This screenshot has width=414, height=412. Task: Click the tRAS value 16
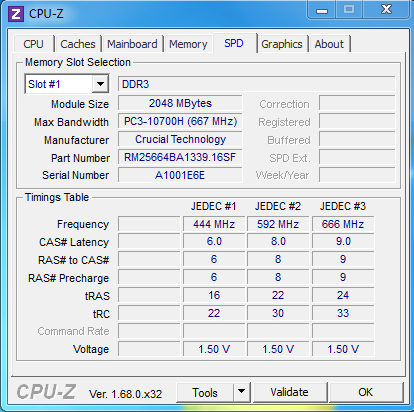click(x=214, y=295)
